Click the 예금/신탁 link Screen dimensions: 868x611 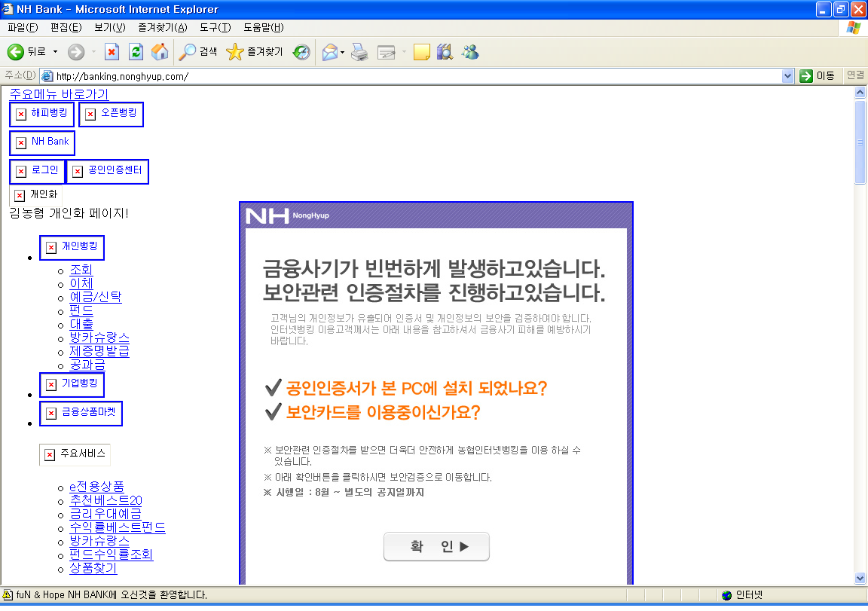pyautogui.click(x=95, y=297)
